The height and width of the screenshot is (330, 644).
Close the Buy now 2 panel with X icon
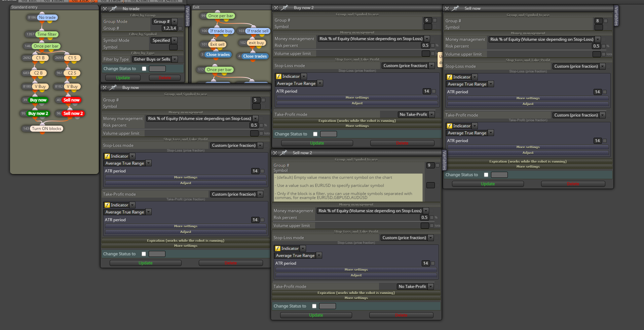coord(276,8)
